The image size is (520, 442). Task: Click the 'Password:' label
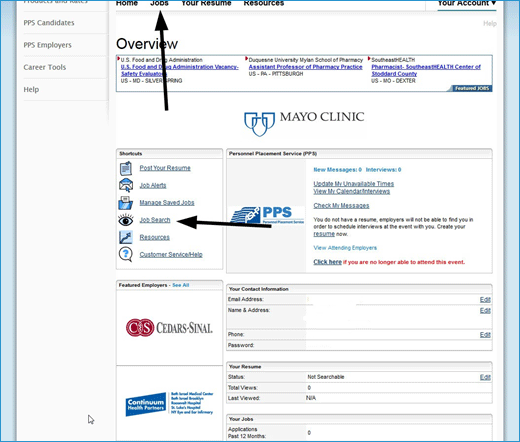click(241, 345)
